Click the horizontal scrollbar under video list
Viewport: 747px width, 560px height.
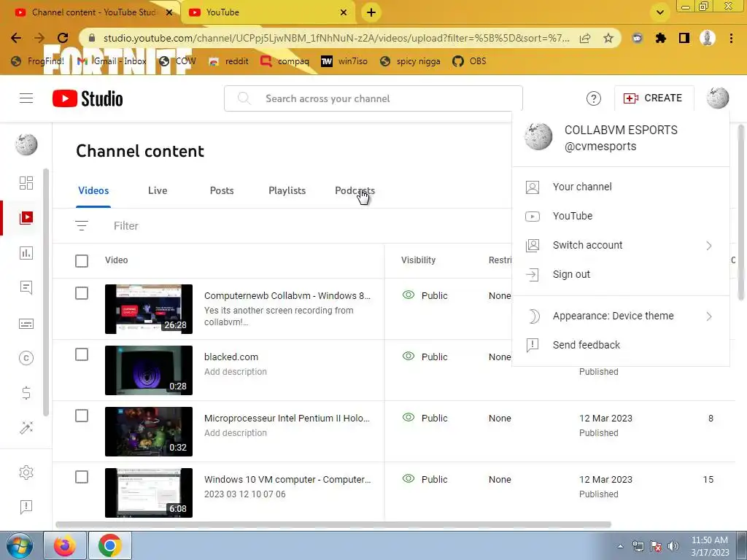click(333, 524)
